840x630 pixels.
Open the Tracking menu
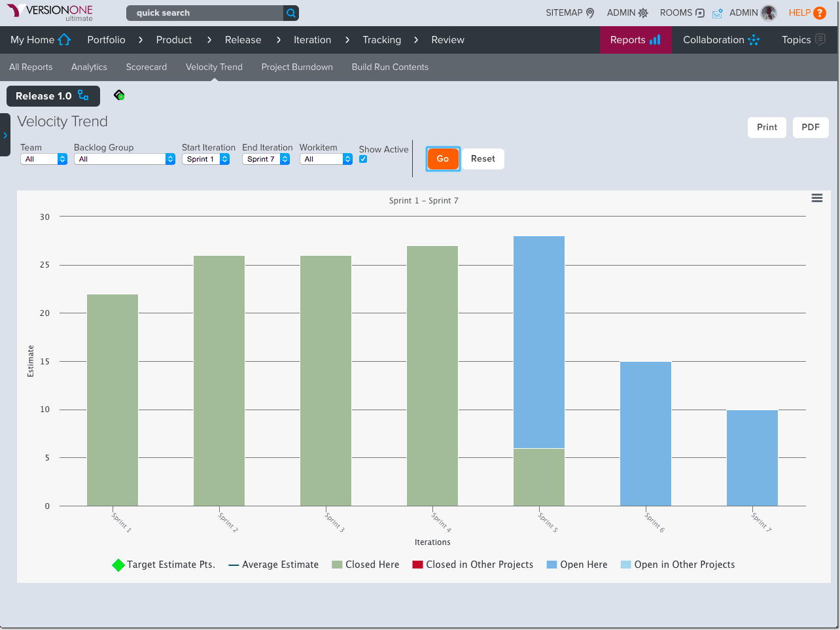click(381, 40)
